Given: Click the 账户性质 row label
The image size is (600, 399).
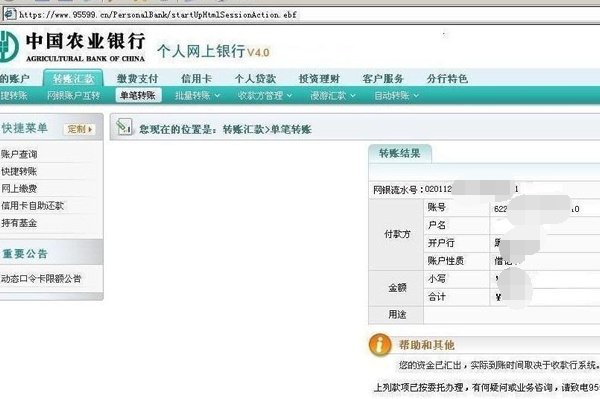Looking at the screenshot, I should [445, 261].
